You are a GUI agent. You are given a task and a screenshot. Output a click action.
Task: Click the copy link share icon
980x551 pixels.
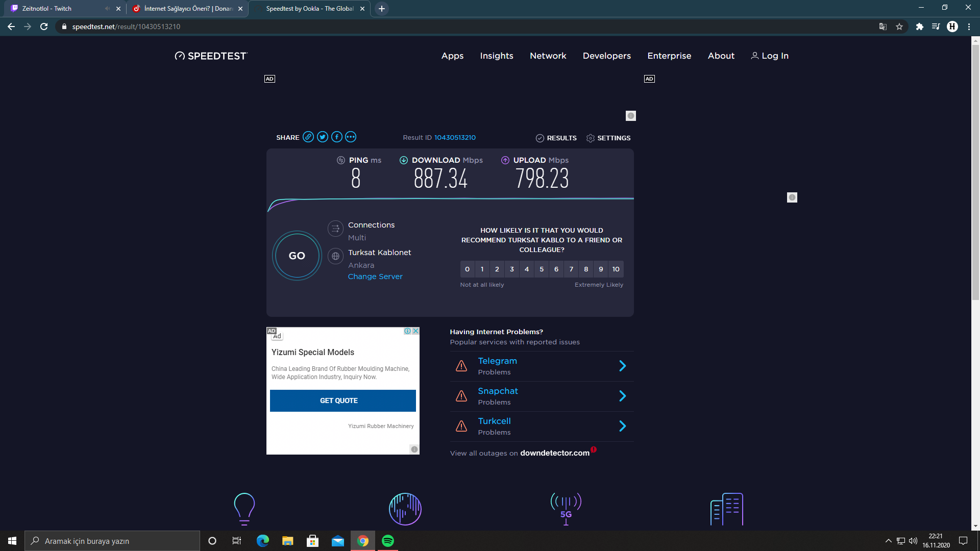coord(308,137)
